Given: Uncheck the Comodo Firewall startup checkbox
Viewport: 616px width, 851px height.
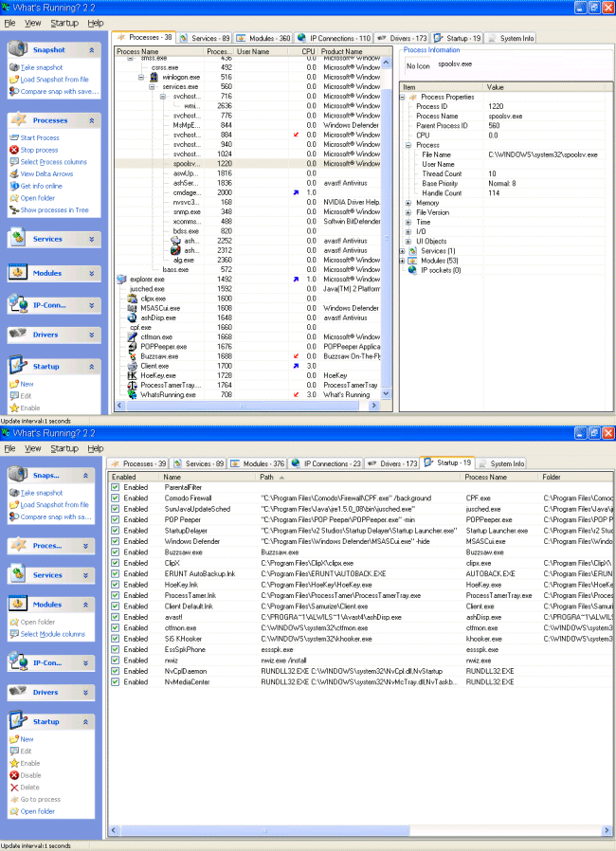Looking at the screenshot, I should (115, 498).
